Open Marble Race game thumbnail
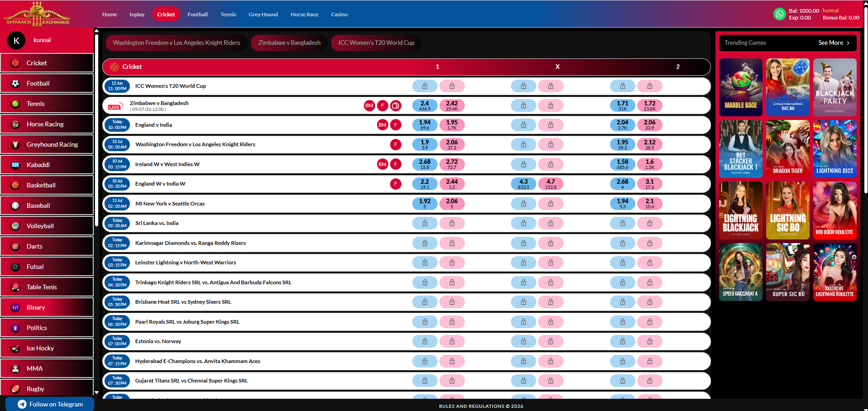Viewport: 868px width, 411px height. 741,87
